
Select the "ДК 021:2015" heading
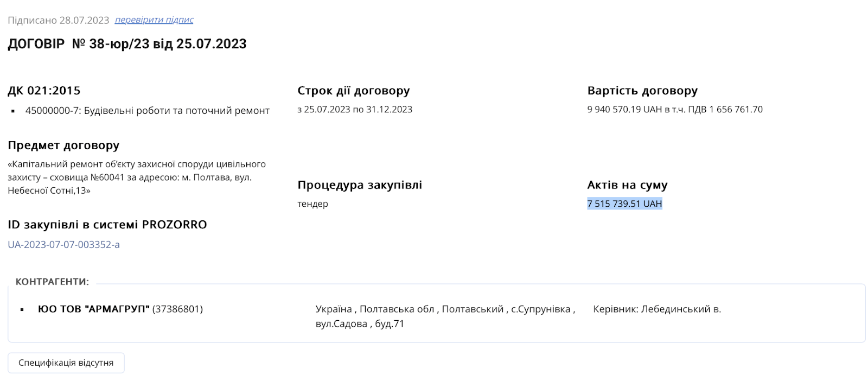pyautogui.click(x=44, y=91)
